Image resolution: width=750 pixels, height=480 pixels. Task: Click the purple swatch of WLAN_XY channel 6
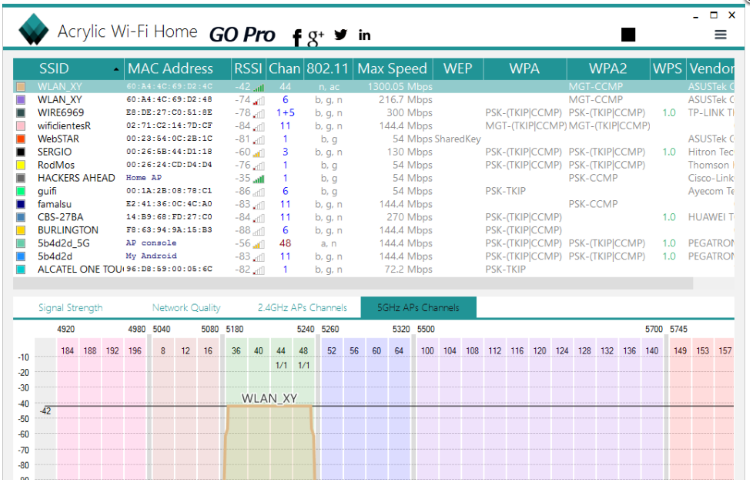point(21,99)
